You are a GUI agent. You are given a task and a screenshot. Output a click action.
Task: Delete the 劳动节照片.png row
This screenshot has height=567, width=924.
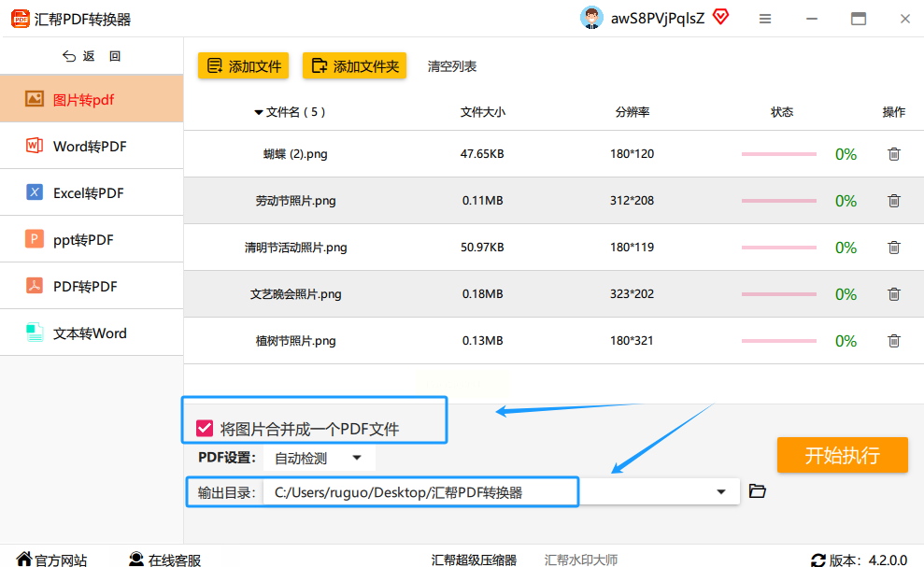tap(894, 201)
